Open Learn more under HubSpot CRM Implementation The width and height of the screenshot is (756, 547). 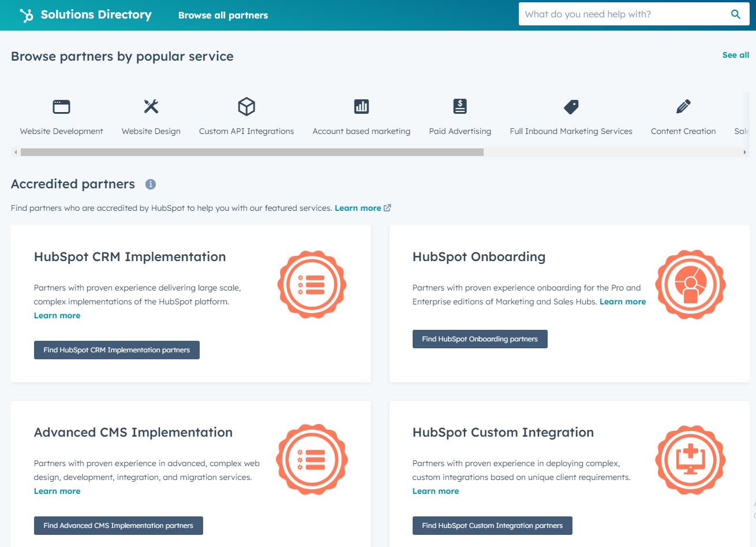coord(57,315)
